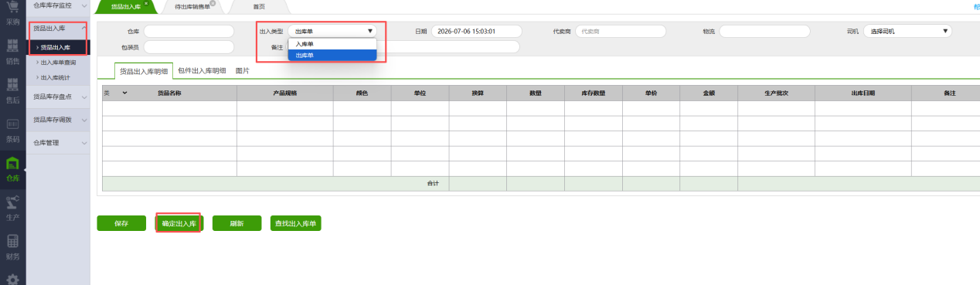Screen dimensions: 980x285
Task: Open the settings gear at sidebar bottom
Action: tap(12, 279)
